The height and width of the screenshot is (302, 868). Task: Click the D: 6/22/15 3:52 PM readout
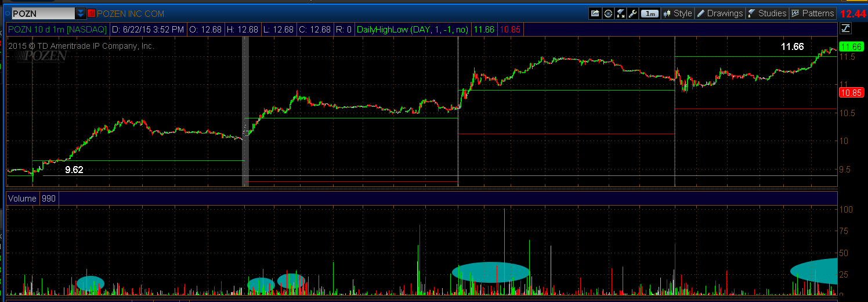(148, 29)
